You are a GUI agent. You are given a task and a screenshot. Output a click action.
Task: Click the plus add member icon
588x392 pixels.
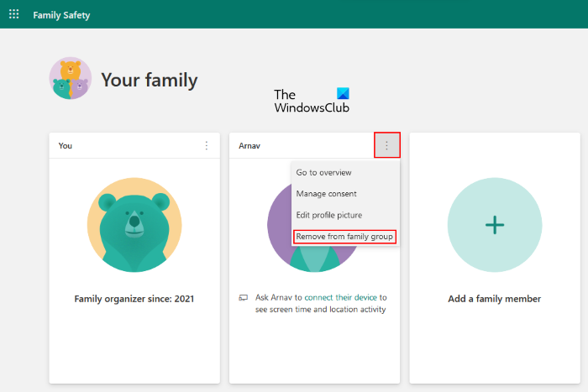click(x=495, y=224)
